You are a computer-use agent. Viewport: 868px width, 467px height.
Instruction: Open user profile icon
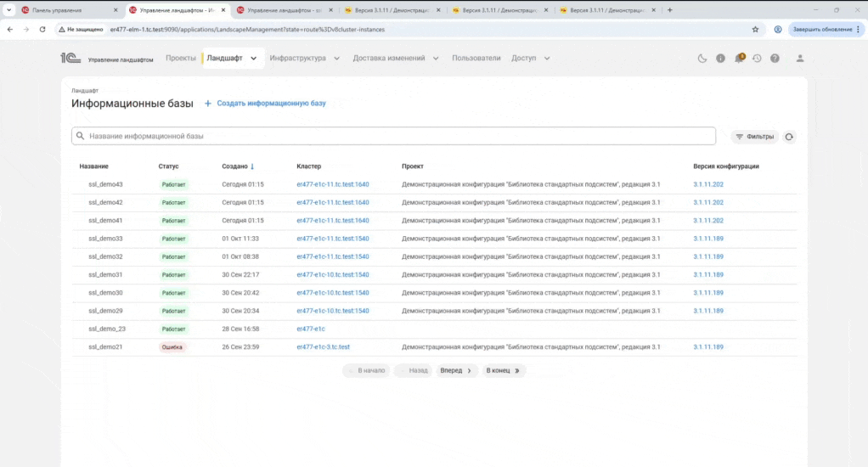[x=800, y=58]
